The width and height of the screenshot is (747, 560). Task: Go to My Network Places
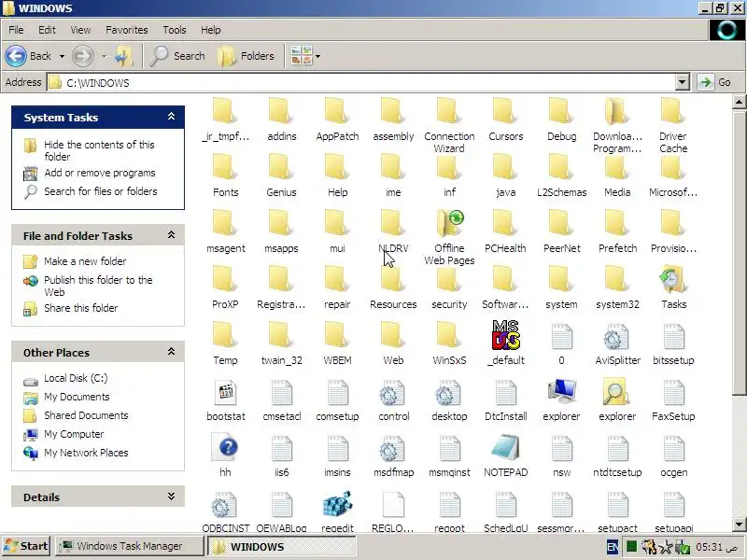click(86, 453)
